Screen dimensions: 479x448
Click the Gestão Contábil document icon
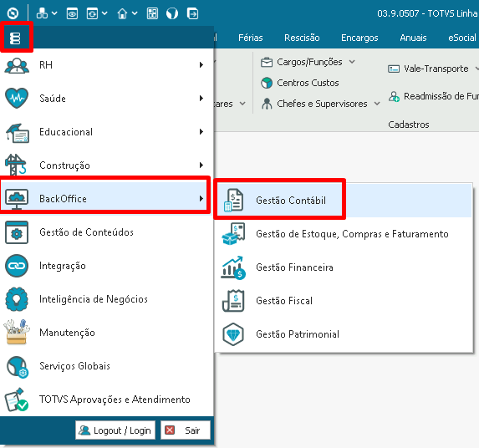click(234, 201)
